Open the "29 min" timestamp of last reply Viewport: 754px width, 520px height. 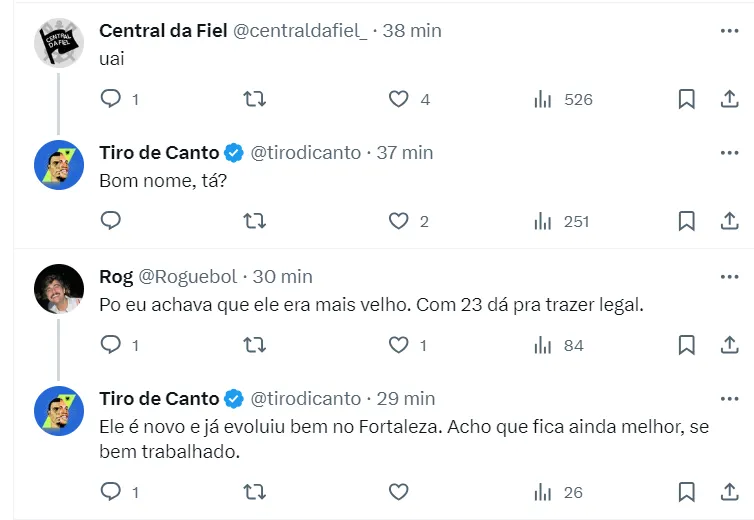point(405,398)
